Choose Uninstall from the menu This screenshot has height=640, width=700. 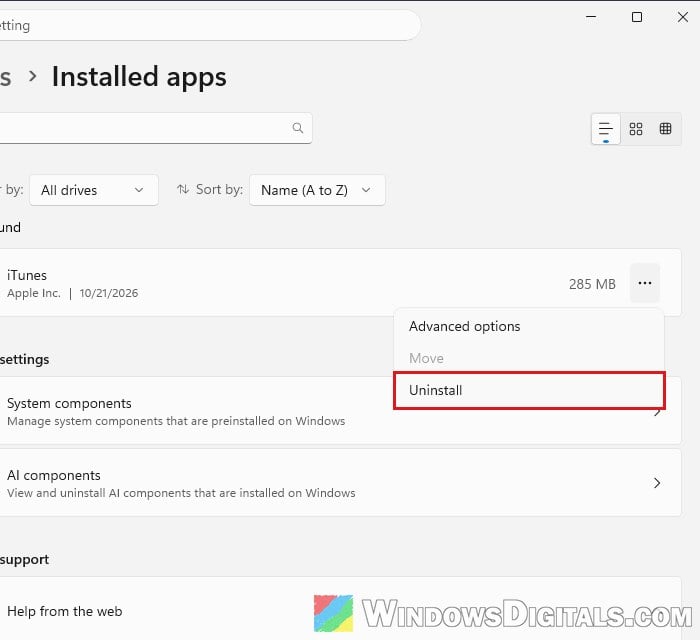pos(529,391)
